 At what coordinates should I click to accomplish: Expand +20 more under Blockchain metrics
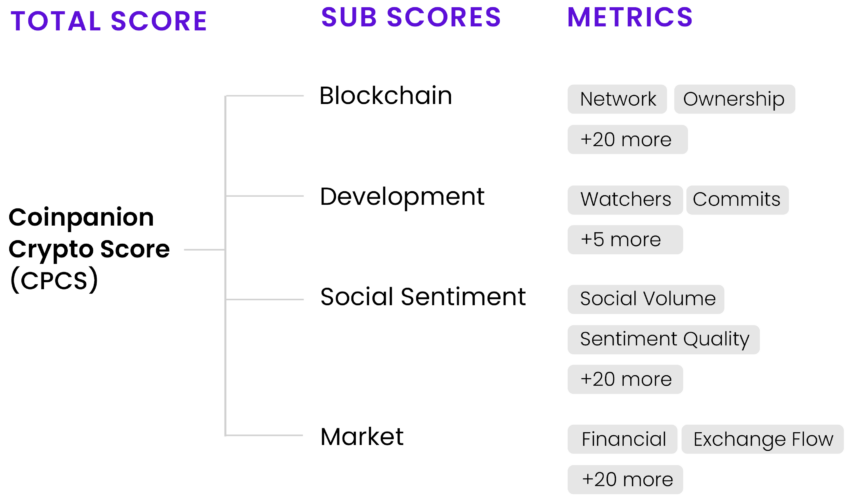pos(628,140)
